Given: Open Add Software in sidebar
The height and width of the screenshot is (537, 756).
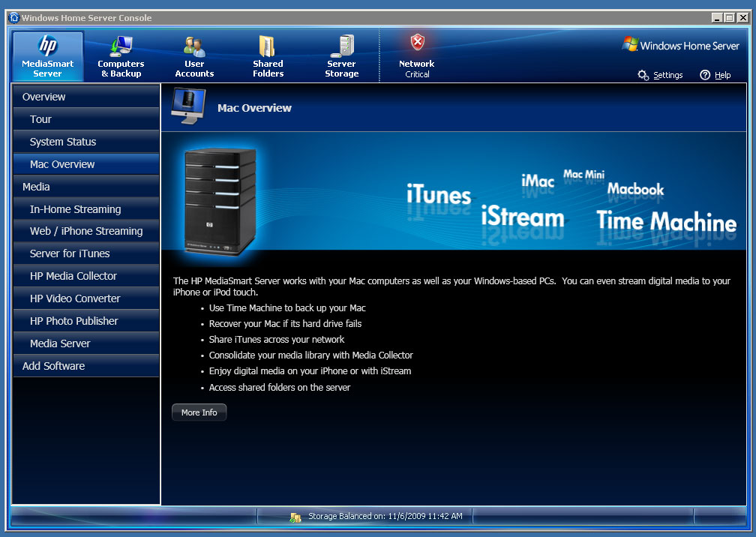Looking at the screenshot, I should click(85, 366).
